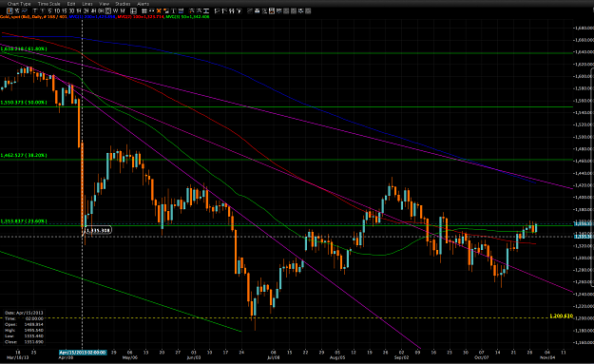Switch to the 15-minute time scale
Image resolution: width=594 pixels, height=364 pixels.
(x=65, y=11)
